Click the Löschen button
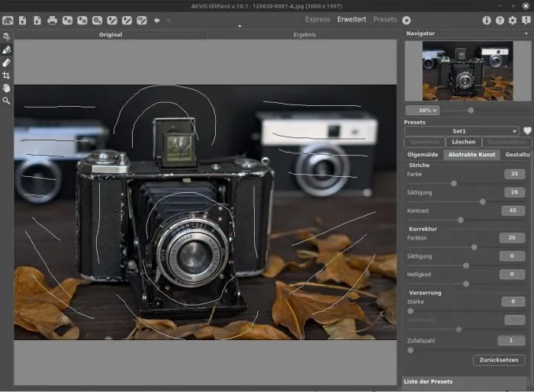This screenshot has height=392, width=534. coord(463,142)
